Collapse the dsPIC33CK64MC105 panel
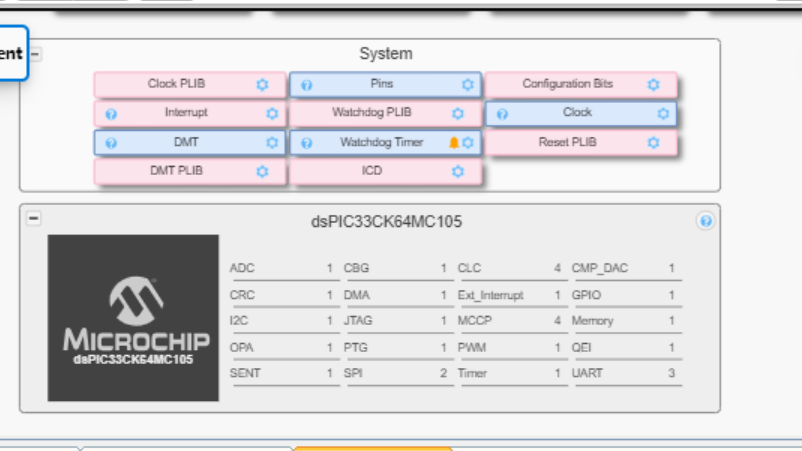Viewport: 802px width, 451px height. point(34,218)
